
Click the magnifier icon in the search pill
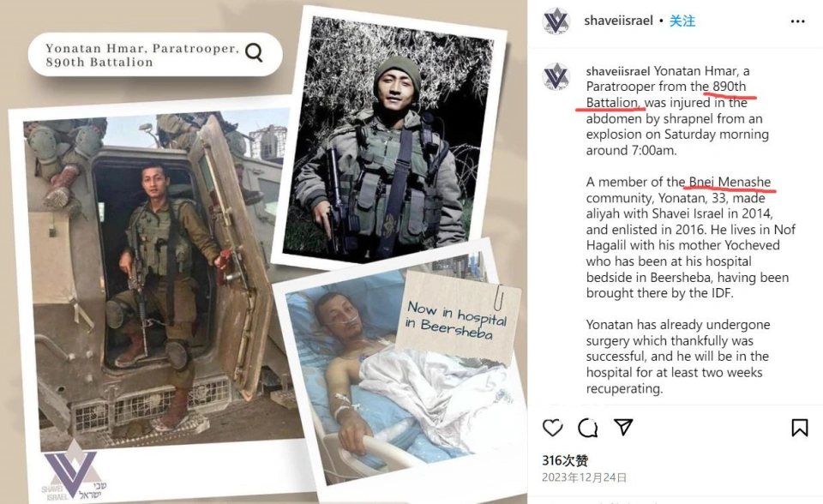coord(254,52)
